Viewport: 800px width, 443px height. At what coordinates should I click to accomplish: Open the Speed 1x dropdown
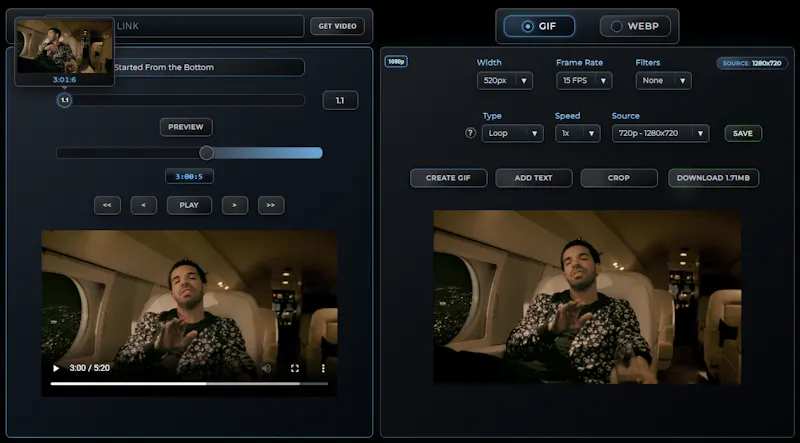578,133
